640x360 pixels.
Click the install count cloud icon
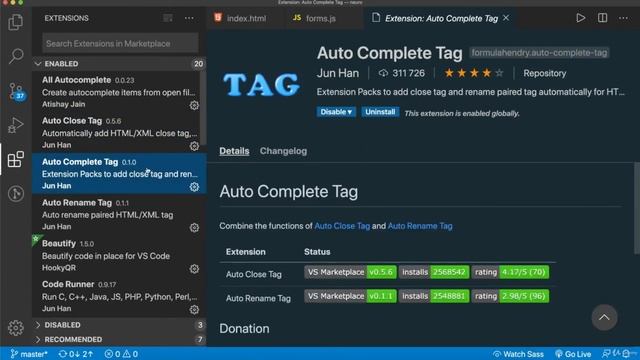click(383, 73)
